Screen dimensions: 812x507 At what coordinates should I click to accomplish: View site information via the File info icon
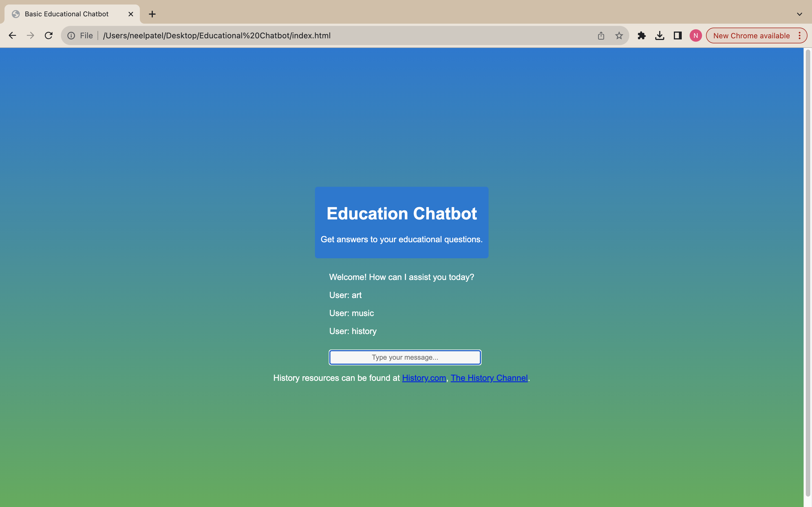[72, 35]
